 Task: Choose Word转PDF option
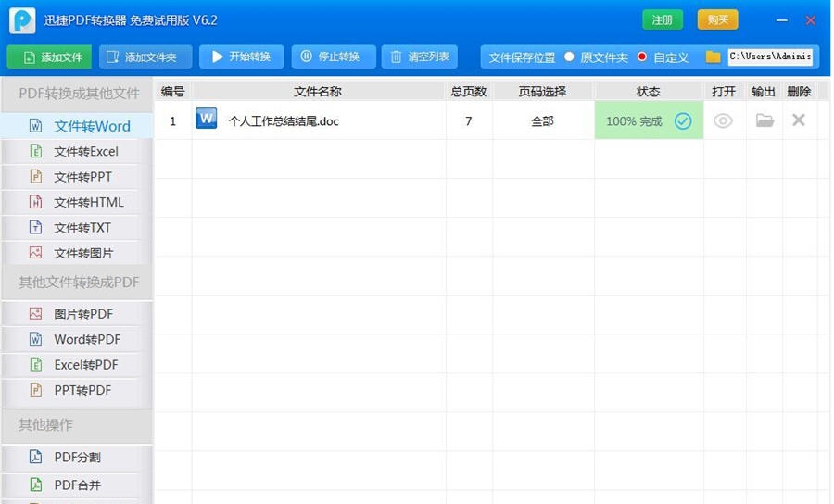click(78, 339)
